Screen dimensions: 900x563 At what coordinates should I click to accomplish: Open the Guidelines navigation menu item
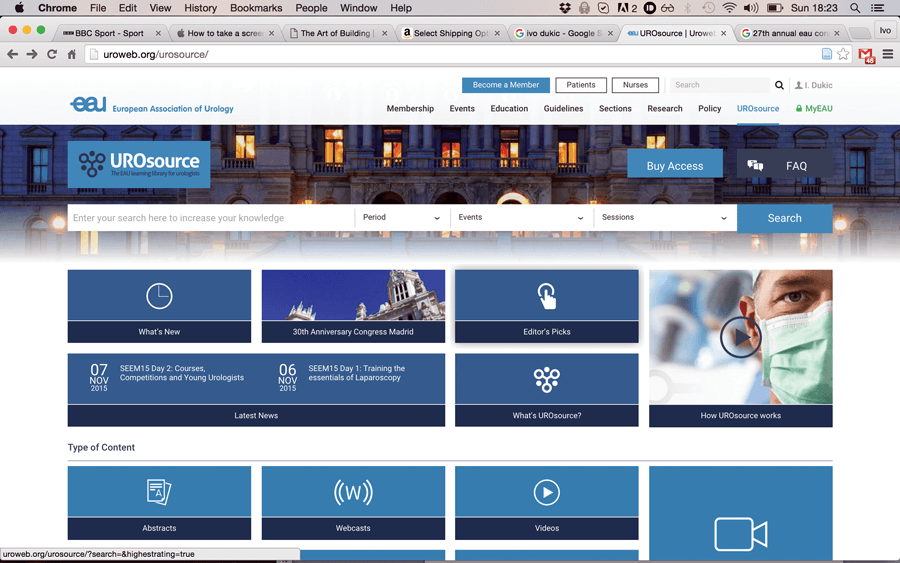pyautogui.click(x=563, y=108)
